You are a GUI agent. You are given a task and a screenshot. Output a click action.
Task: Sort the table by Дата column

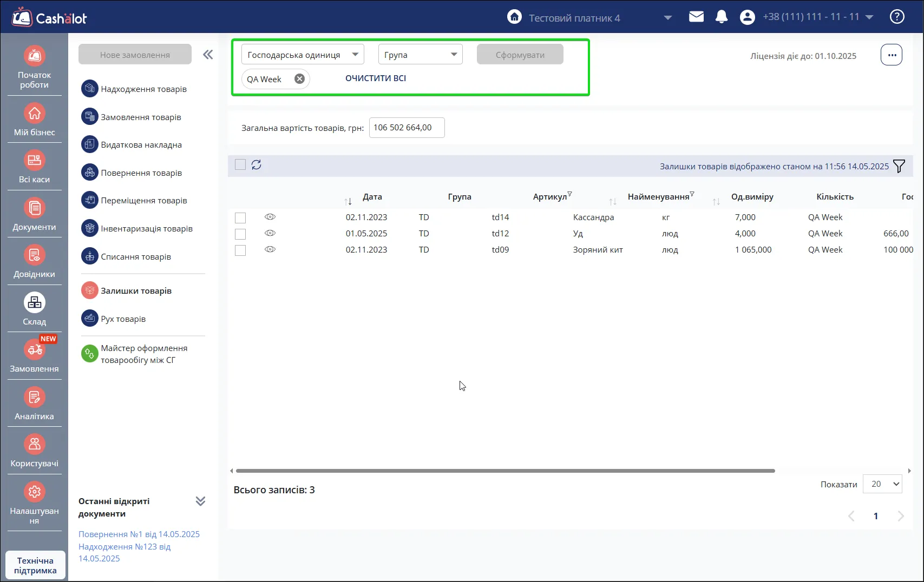(x=348, y=201)
